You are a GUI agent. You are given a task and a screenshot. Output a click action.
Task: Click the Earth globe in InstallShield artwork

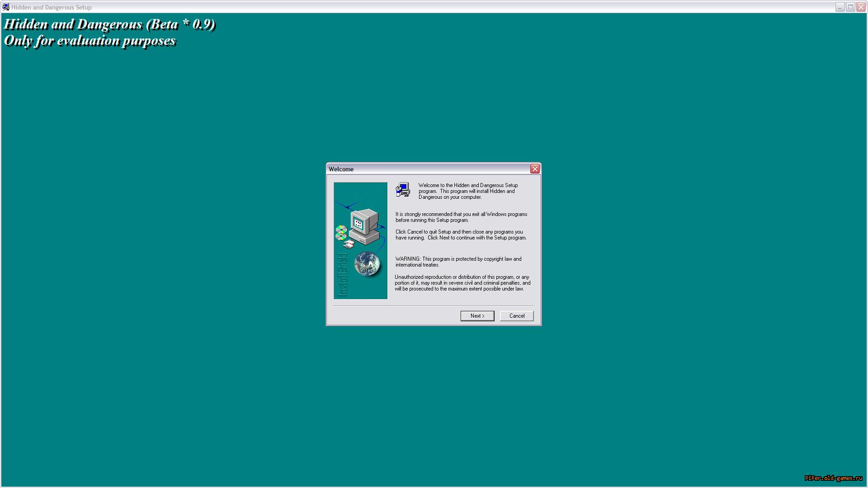click(x=367, y=263)
